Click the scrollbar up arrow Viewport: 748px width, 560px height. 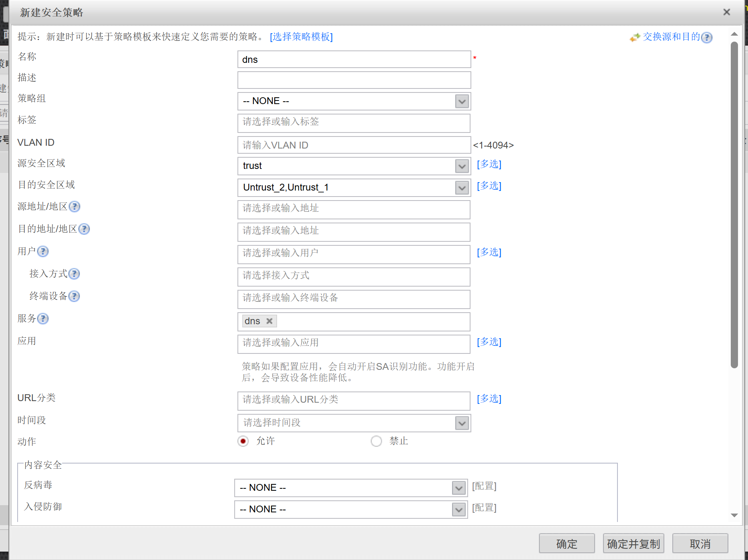click(x=734, y=34)
